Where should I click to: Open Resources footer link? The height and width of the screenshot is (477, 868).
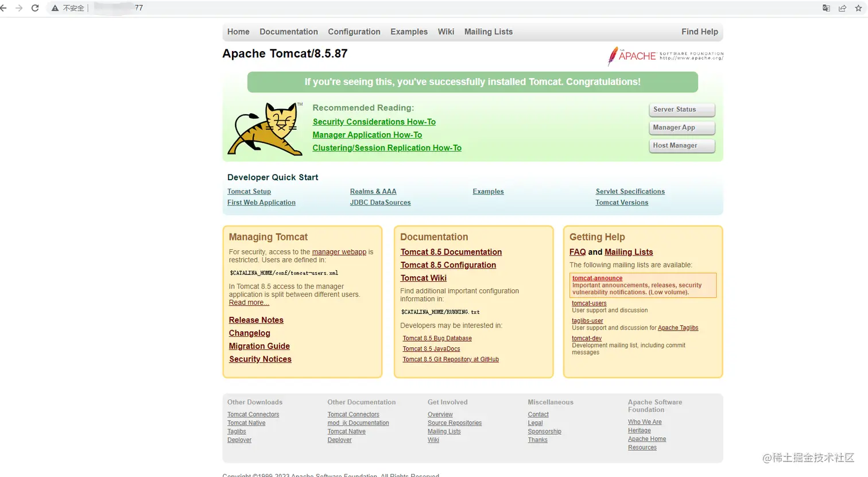[642, 448]
